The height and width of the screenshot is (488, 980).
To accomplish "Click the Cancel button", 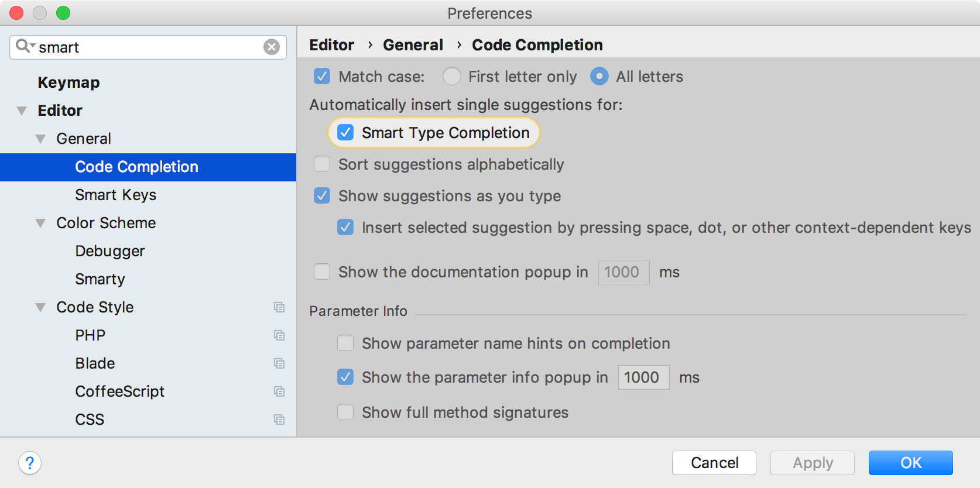I will coord(714,463).
